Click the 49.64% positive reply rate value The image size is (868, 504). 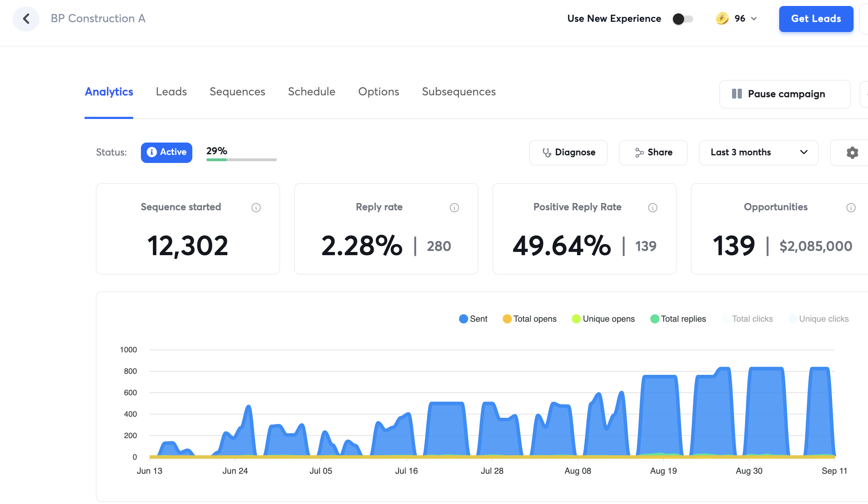tap(562, 246)
